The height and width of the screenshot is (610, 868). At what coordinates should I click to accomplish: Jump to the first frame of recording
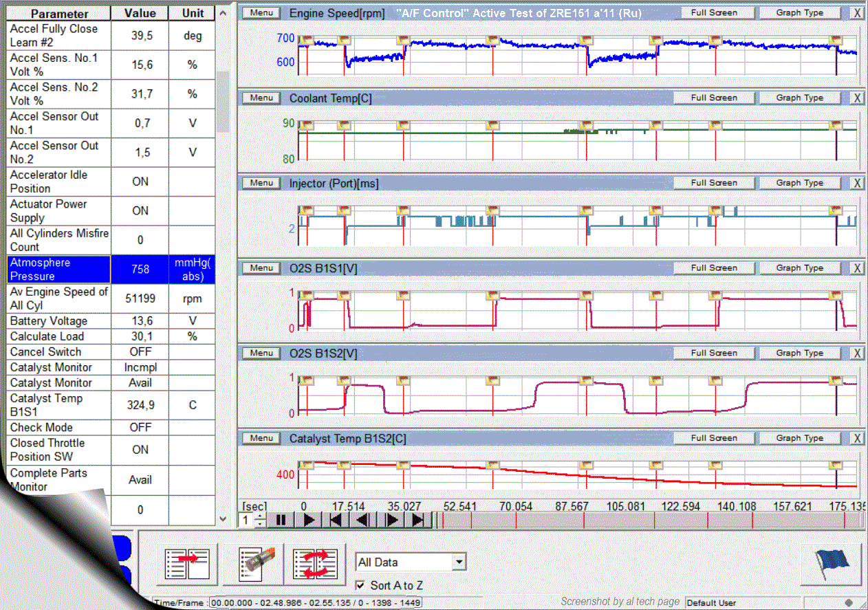(x=336, y=520)
